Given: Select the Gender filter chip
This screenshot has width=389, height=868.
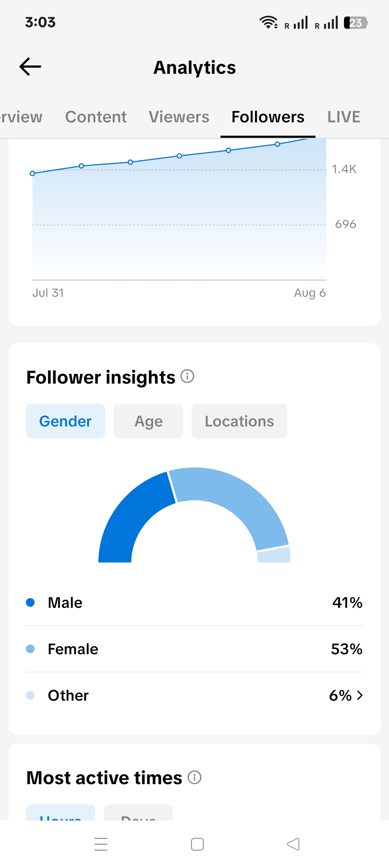Looking at the screenshot, I should pyautogui.click(x=66, y=421).
